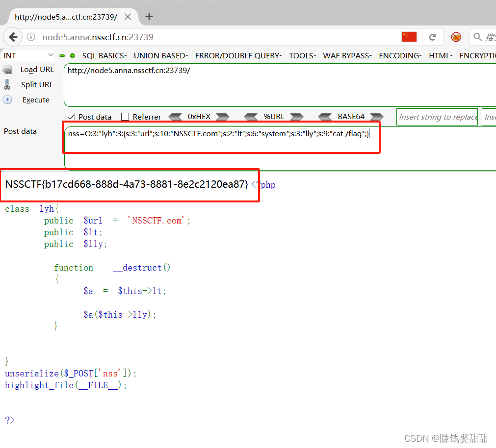Open the INT type dropdown

click(x=28, y=55)
